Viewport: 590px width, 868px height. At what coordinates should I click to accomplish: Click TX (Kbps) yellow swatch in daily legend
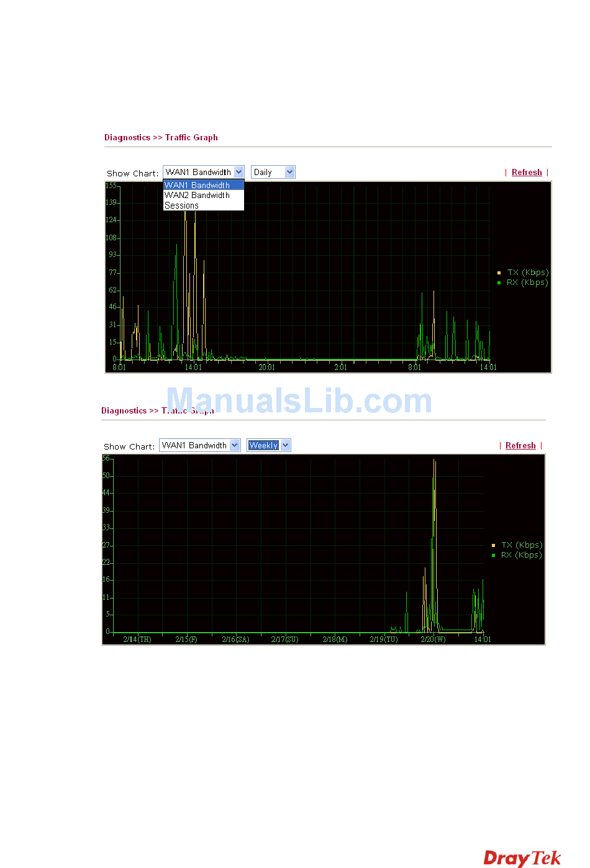[499, 273]
